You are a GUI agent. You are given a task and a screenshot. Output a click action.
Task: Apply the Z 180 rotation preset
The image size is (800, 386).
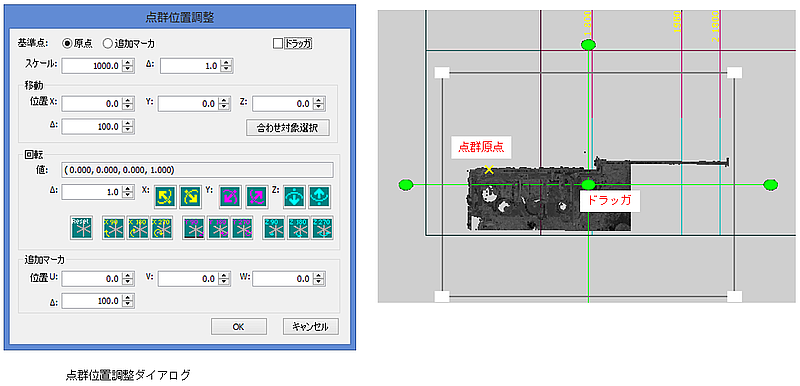point(298,228)
